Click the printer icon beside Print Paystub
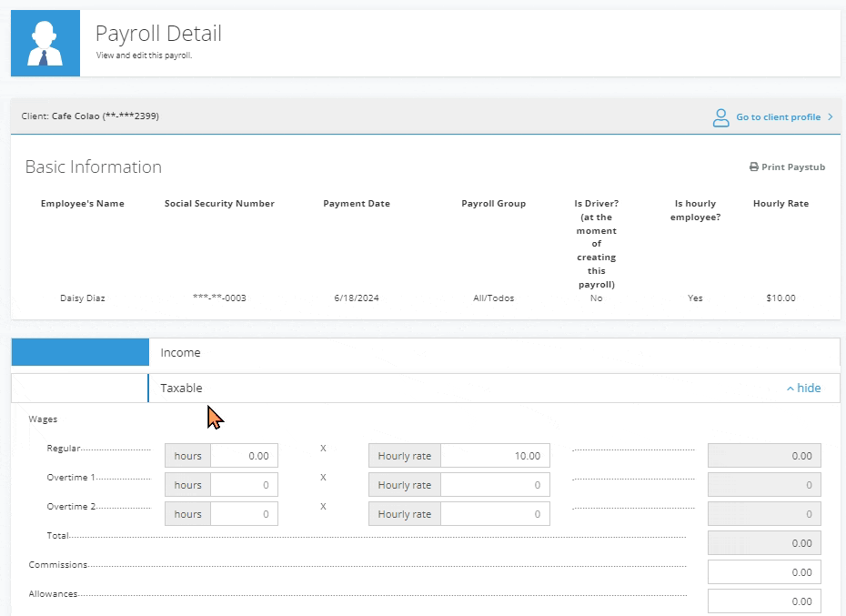The image size is (846, 616). tap(754, 167)
